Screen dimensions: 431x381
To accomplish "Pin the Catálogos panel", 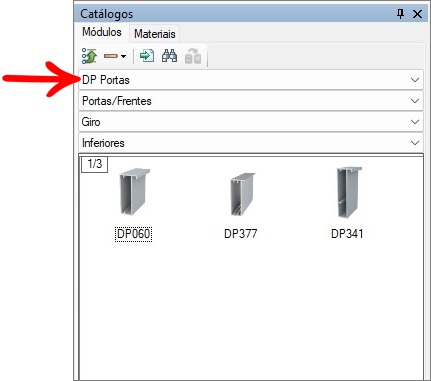I will (x=400, y=14).
